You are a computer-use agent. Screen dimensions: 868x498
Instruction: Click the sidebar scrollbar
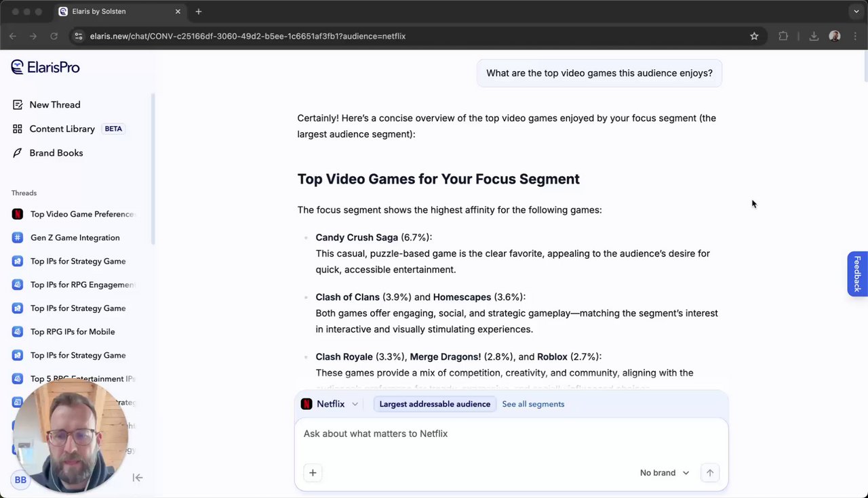pyautogui.click(x=153, y=169)
